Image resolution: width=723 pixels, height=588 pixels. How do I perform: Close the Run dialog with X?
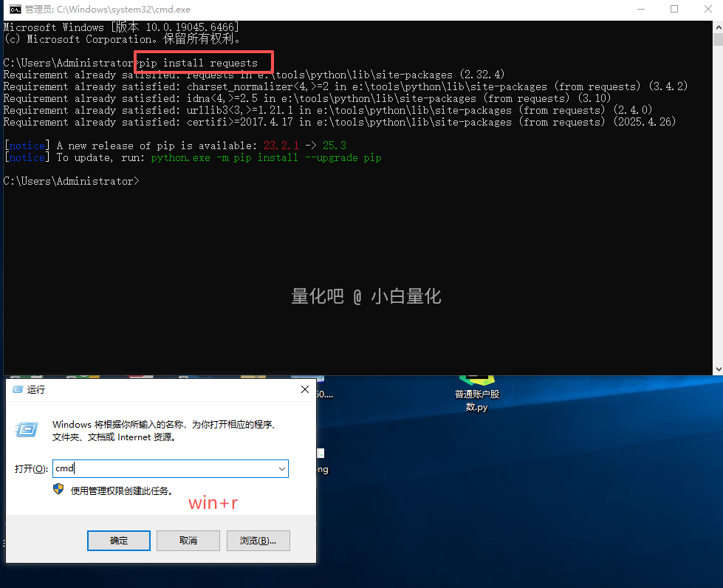coord(304,389)
